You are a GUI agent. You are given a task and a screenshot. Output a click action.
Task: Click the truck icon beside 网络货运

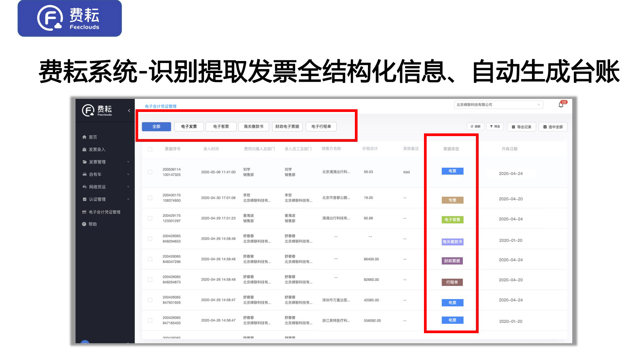(85, 187)
